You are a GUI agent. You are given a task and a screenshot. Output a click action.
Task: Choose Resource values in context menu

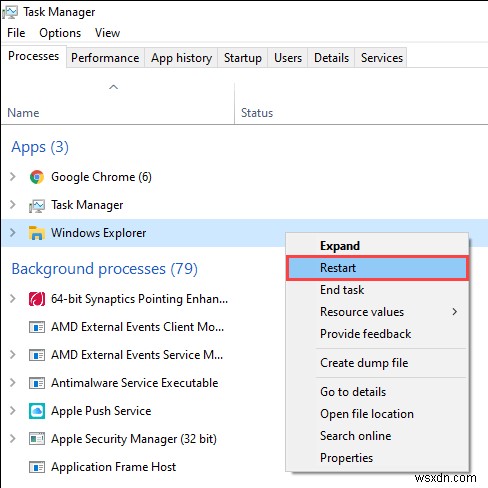pyautogui.click(x=377, y=312)
